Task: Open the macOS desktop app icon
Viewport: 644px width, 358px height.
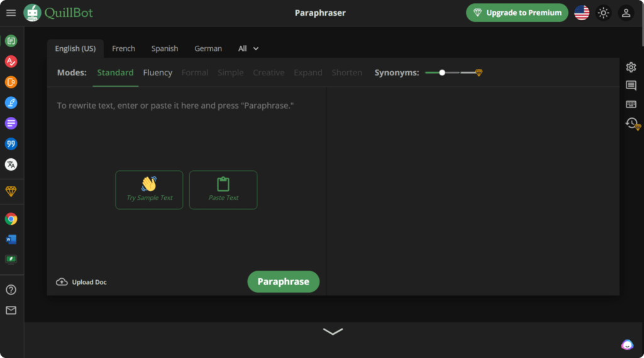Action: coord(11,259)
